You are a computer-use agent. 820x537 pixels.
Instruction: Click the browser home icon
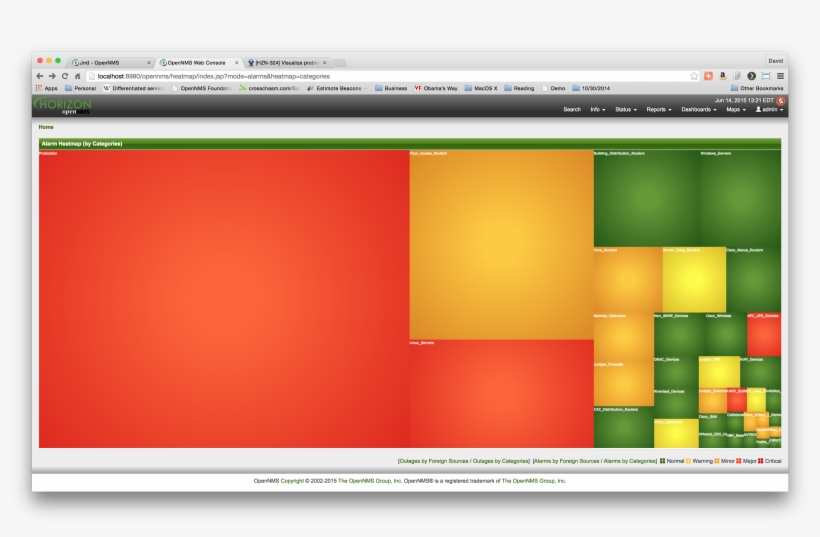coord(77,76)
